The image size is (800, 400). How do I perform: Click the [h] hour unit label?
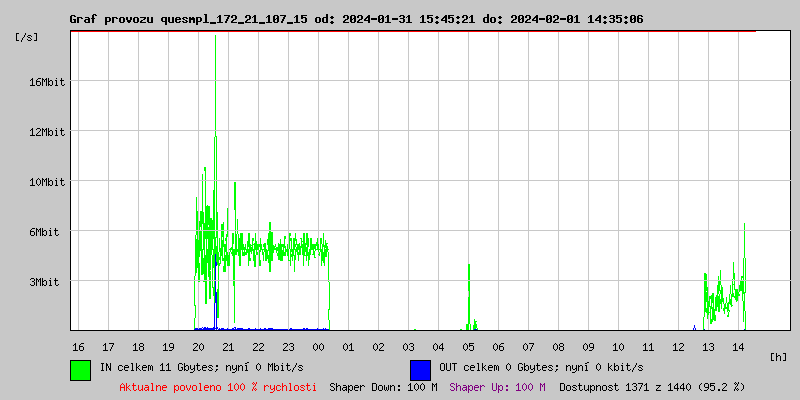[x=779, y=356]
